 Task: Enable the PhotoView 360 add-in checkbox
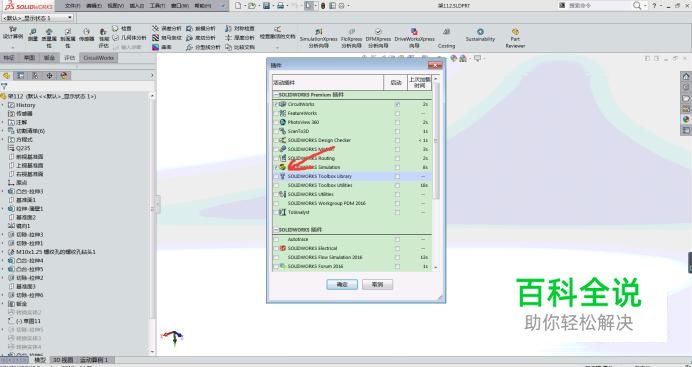276,122
